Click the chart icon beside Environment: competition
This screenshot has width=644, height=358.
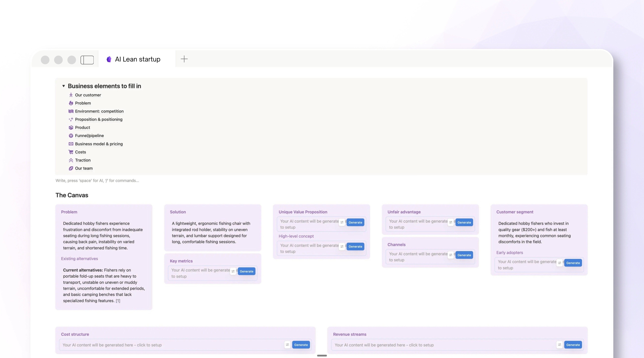tap(71, 111)
